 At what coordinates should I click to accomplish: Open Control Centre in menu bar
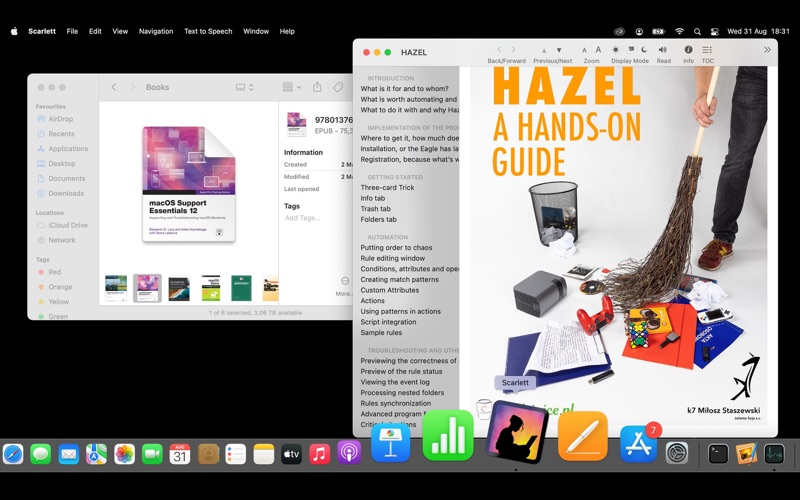(714, 31)
